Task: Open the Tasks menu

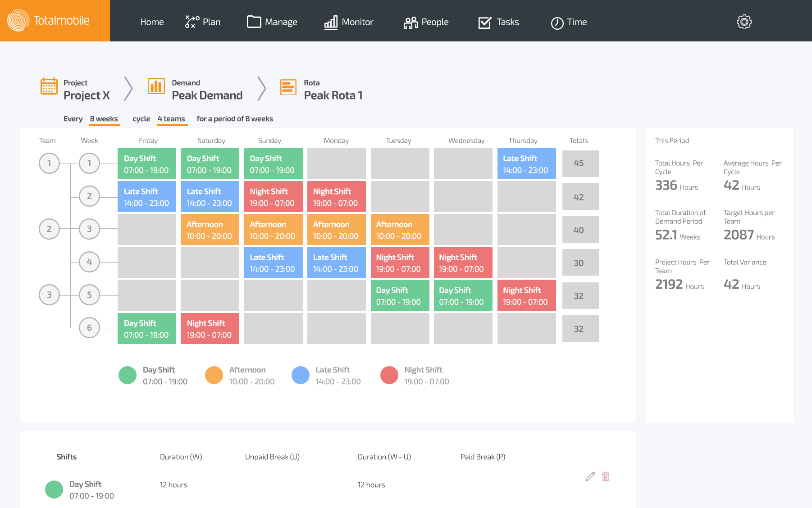Action: (x=498, y=22)
